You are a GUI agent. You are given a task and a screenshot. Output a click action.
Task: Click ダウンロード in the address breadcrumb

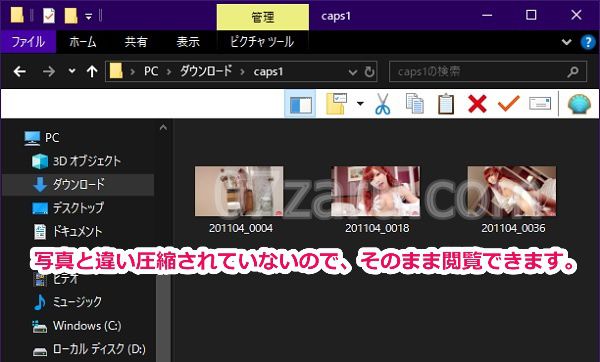point(206,71)
